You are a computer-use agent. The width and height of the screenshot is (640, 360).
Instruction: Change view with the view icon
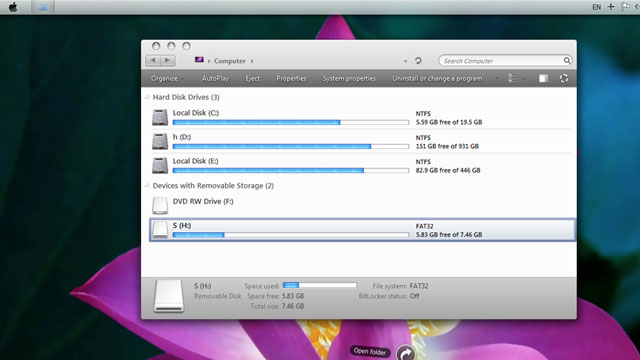tap(513, 78)
